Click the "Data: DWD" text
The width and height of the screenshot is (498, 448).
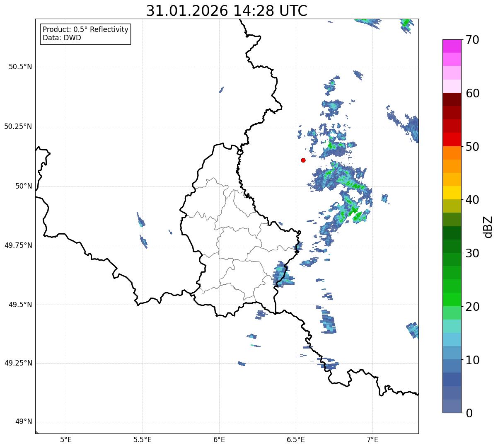coord(62,38)
